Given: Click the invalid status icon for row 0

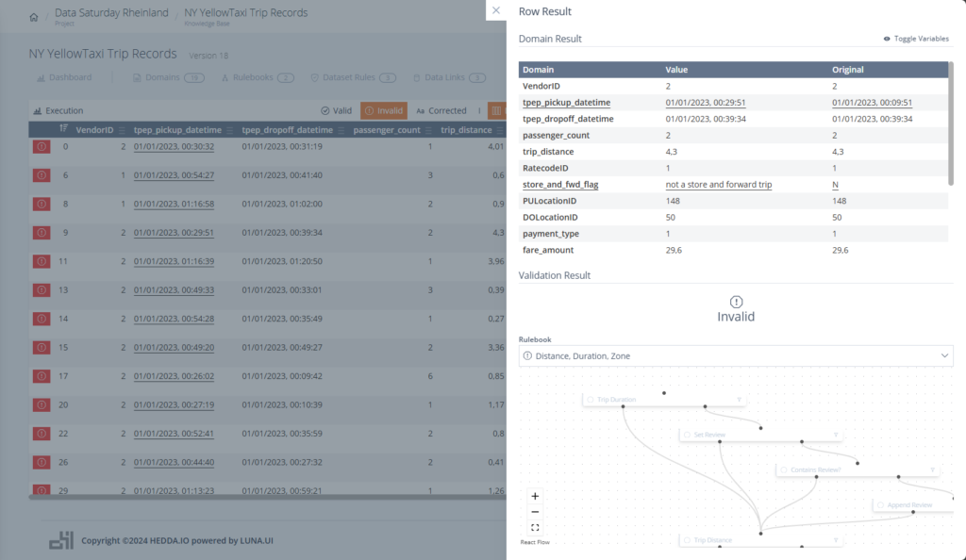Looking at the screenshot, I should 42,147.
